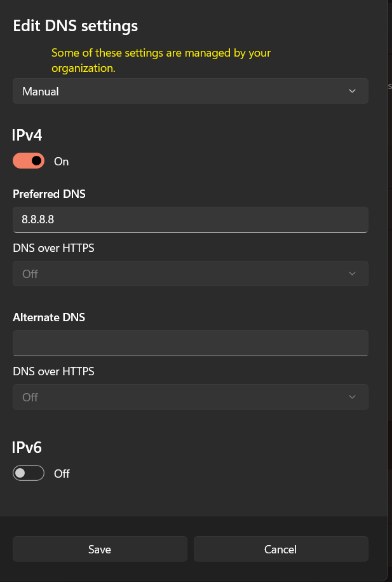Click the "Edit DNS settings" dialog title
This screenshot has width=392, height=582.
(76, 26)
